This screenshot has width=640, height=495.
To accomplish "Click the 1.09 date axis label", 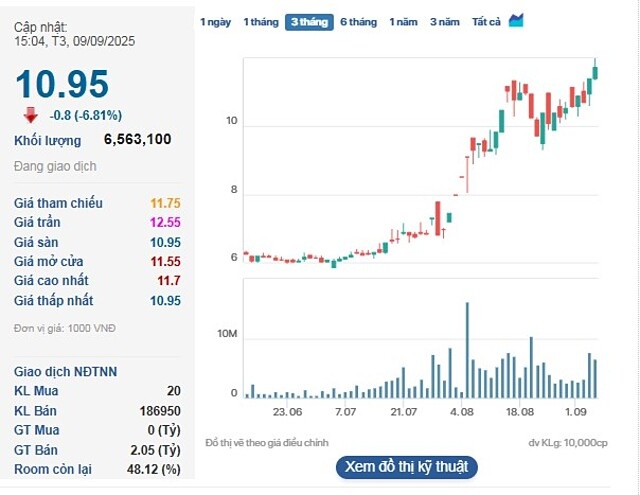I will [576, 412].
